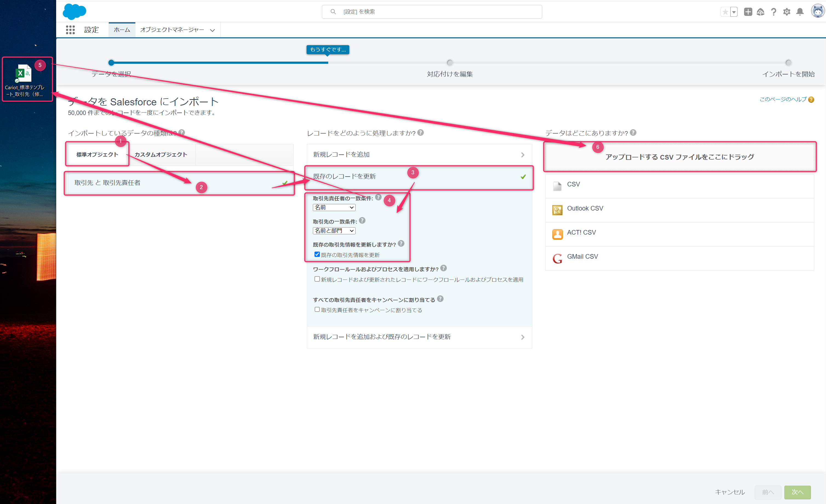Open the App Launcher grid icon

(70, 30)
